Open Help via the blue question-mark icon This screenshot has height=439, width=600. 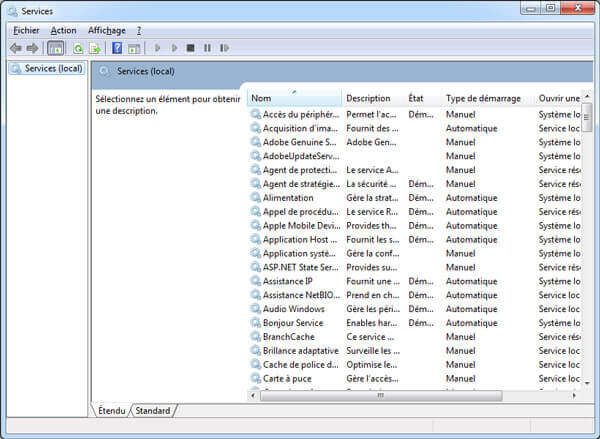pos(118,48)
